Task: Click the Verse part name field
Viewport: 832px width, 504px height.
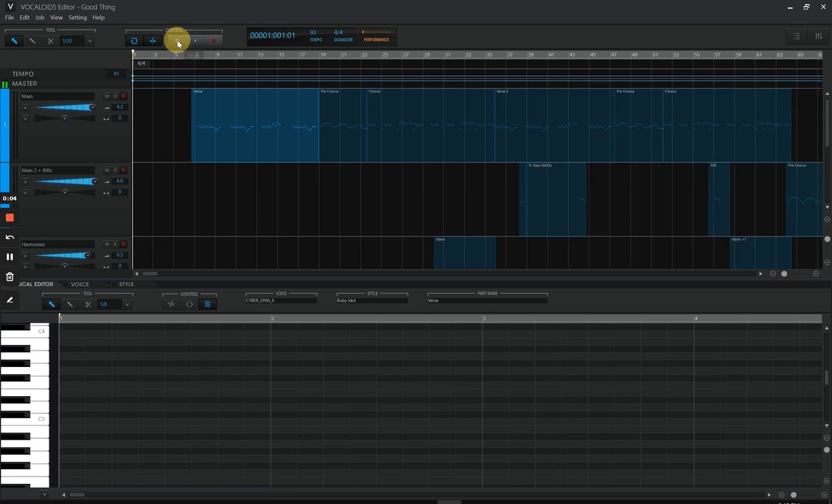Action: [x=487, y=301]
